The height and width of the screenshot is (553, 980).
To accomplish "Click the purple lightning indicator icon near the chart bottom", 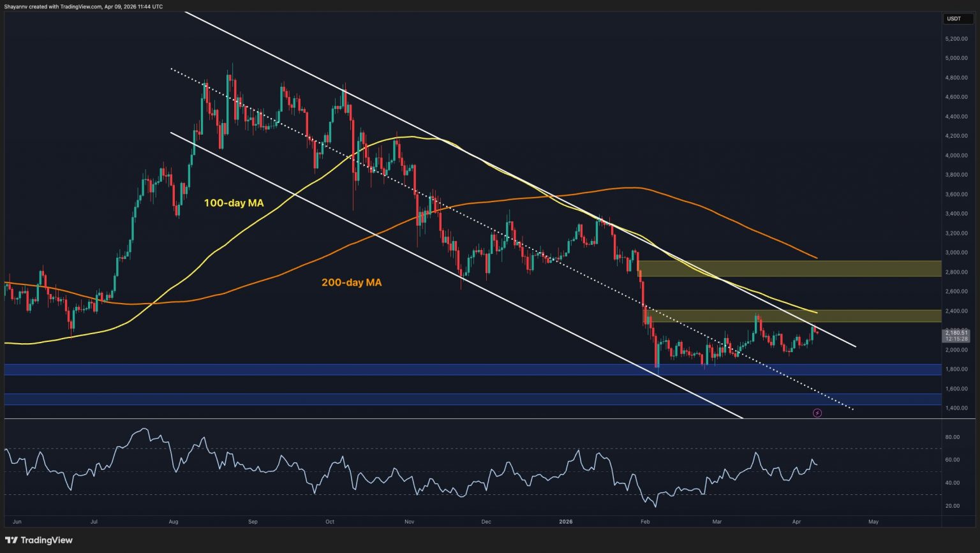I will coord(817,413).
